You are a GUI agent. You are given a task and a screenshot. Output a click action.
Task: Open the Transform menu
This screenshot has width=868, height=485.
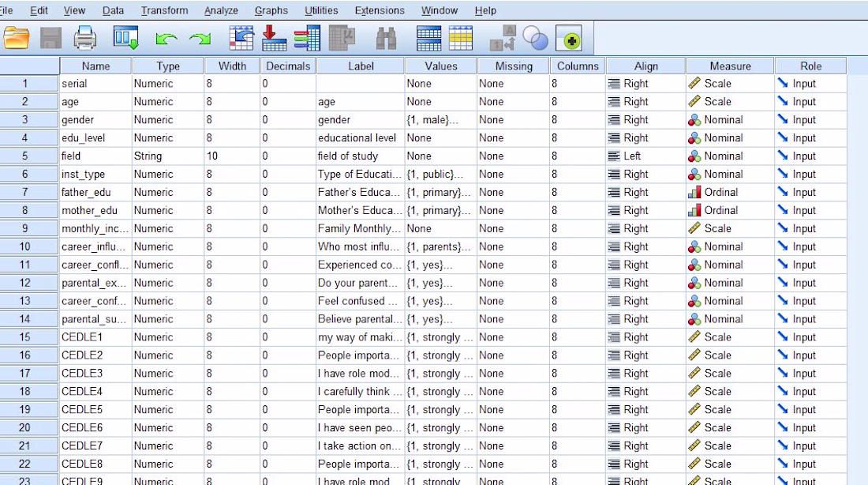164,10
